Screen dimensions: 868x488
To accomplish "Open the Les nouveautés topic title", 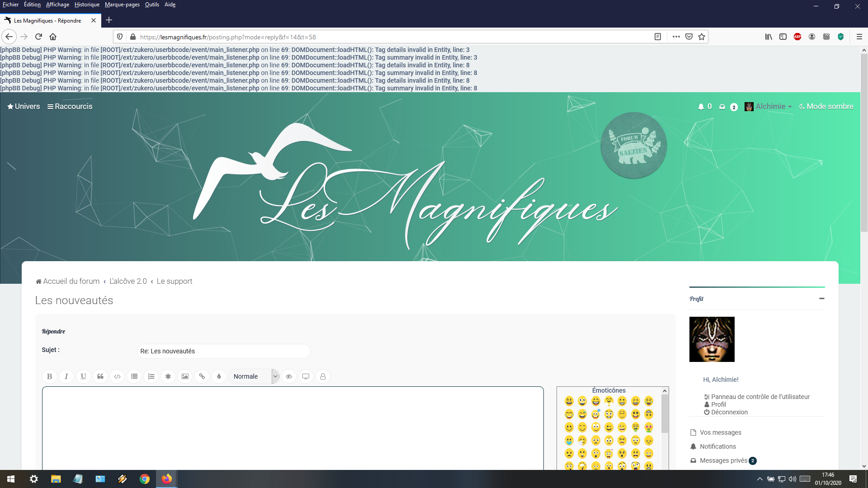I will click(x=74, y=300).
